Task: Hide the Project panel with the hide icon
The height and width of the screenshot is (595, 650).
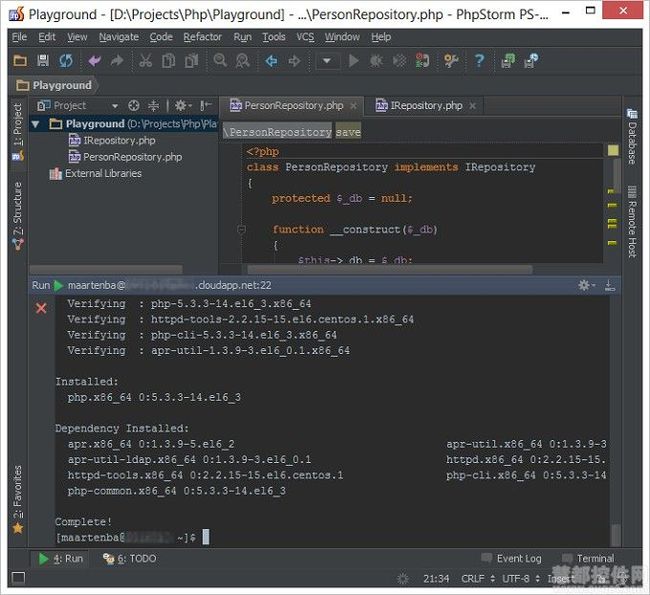Action: (206, 106)
